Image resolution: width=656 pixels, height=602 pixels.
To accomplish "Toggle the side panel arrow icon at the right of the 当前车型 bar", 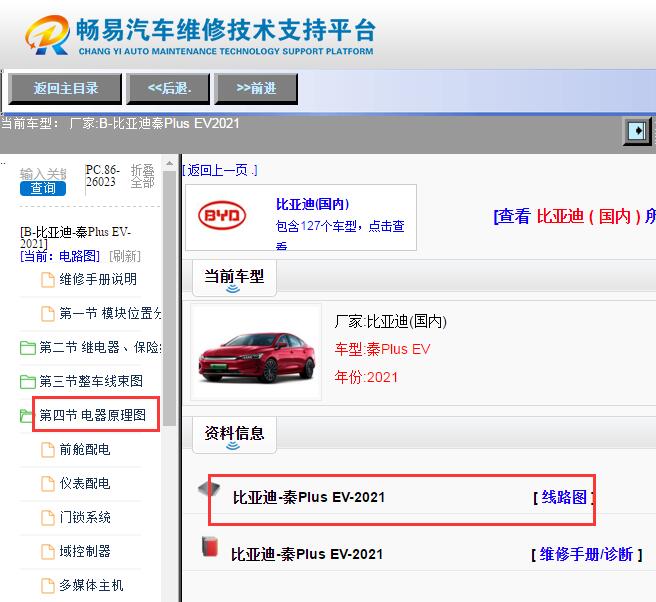I will click(637, 131).
